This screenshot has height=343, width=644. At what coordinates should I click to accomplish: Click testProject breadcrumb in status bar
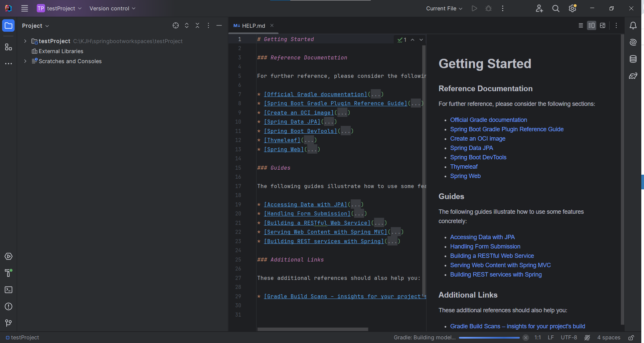(22, 338)
